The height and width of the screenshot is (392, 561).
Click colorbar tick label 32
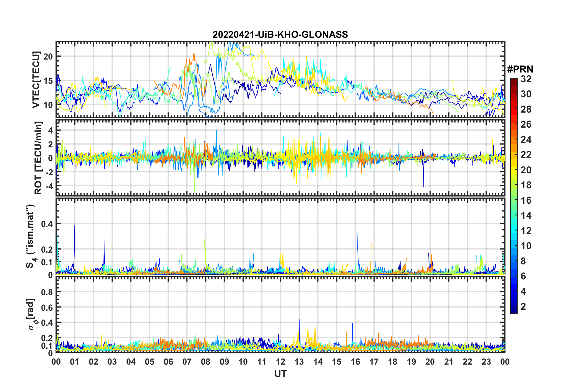point(526,79)
